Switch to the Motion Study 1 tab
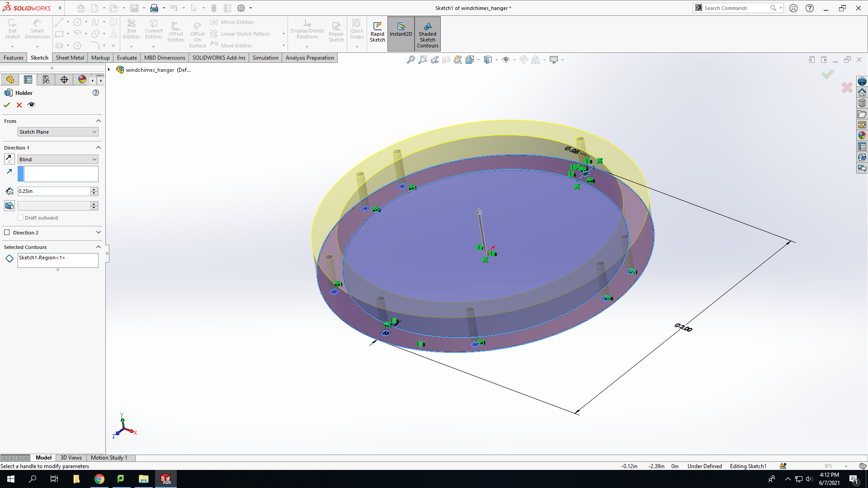868x488 pixels. 109,458
